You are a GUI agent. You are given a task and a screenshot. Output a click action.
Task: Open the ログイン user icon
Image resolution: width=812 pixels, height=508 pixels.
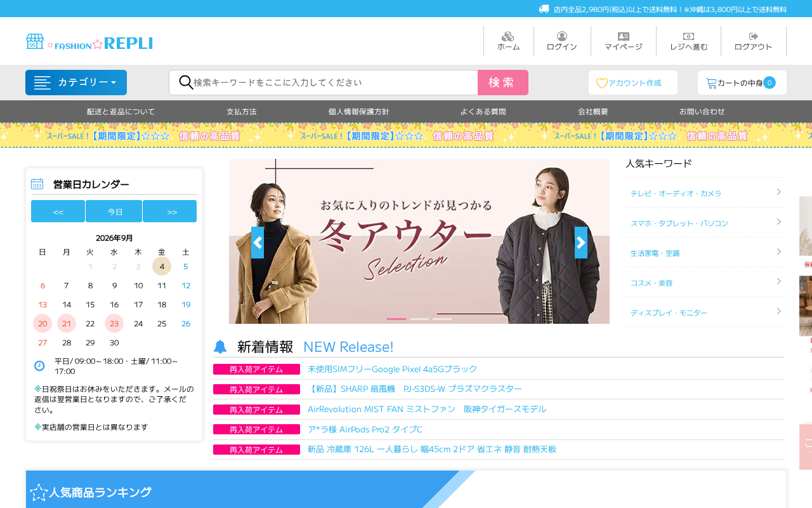562,37
